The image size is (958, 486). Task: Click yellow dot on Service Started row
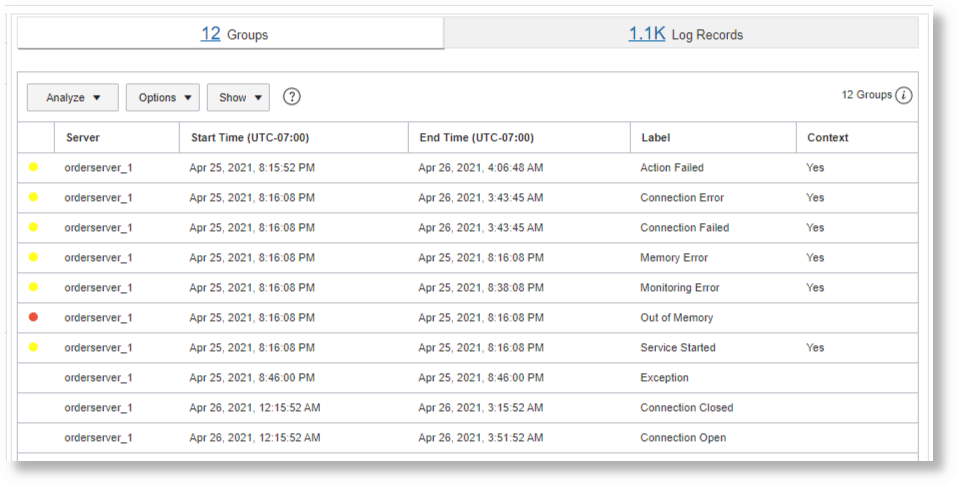tap(33, 348)
